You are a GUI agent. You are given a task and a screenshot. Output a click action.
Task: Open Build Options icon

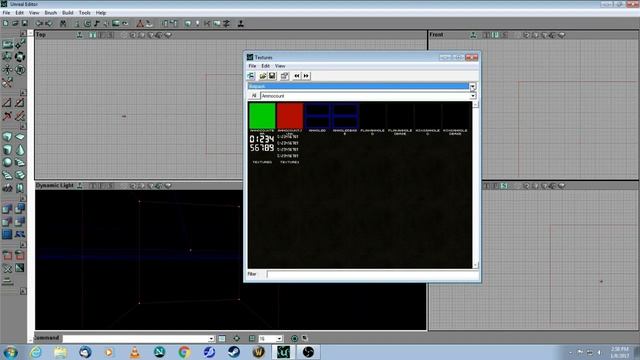[x=226, y=24]
